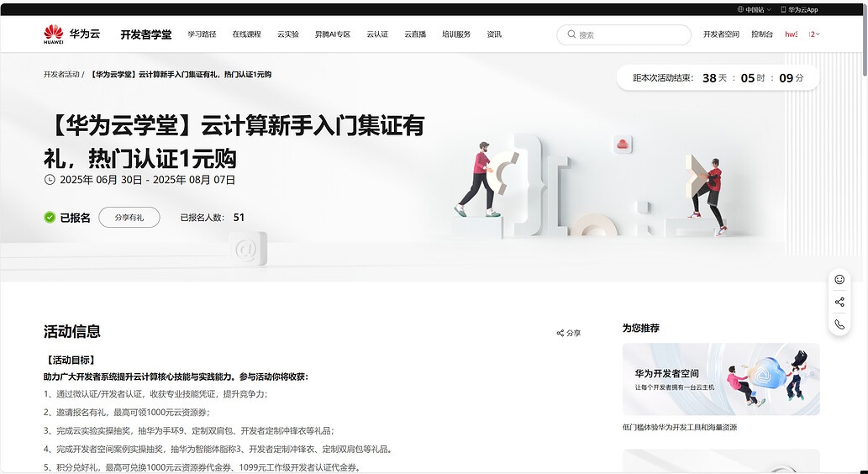The width and height of the screenshot is (868, 474).
Task: Open 资讯 navigation item
Action: pos(494,34)
